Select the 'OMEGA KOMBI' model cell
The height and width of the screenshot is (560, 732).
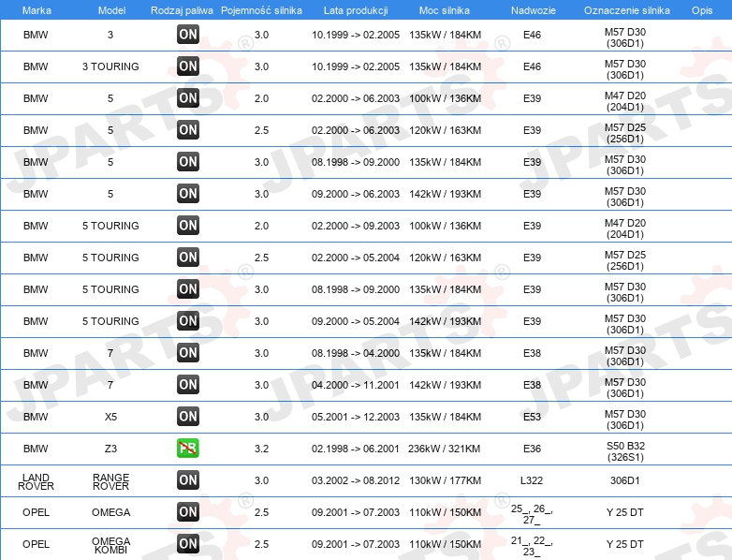coord(110,545)
